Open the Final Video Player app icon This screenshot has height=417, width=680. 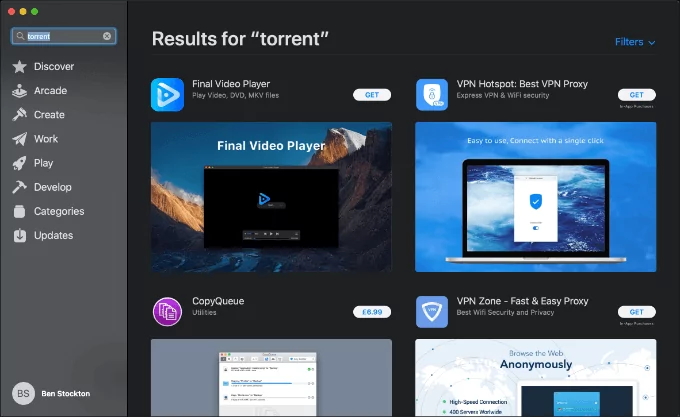167,94
